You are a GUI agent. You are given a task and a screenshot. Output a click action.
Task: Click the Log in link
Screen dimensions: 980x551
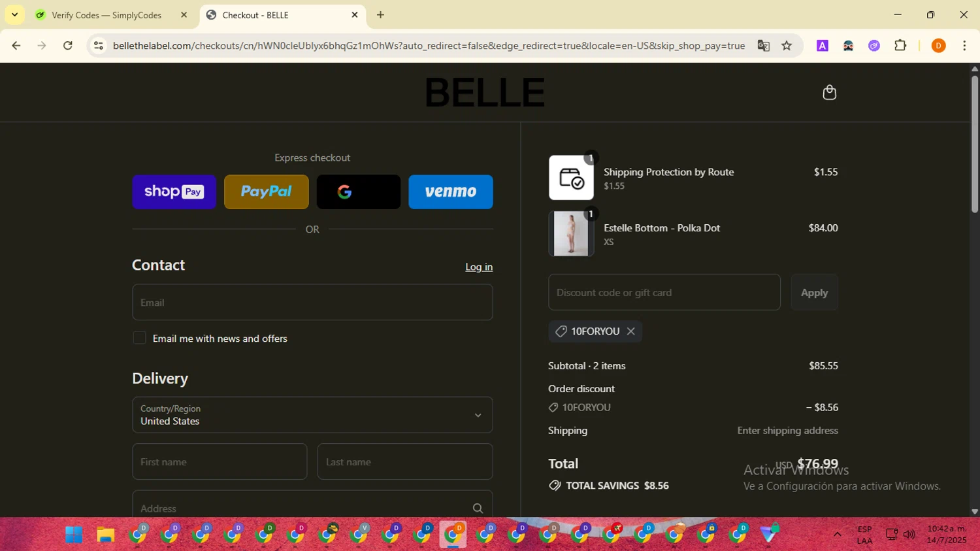coord(479,267)
